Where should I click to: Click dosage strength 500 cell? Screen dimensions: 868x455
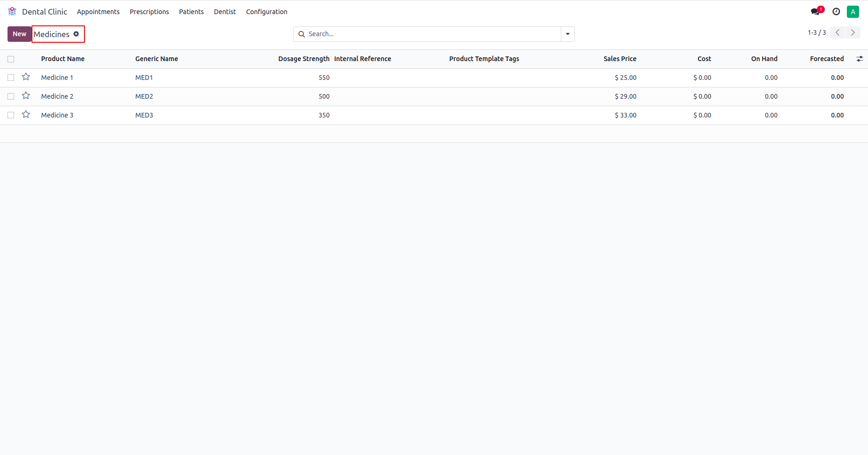tap(324, 96)
